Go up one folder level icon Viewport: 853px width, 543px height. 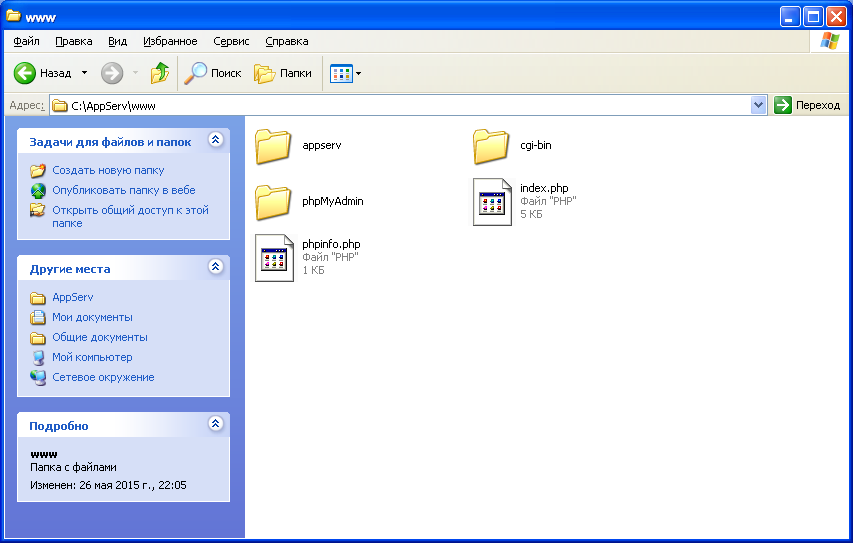coord(160,73)
